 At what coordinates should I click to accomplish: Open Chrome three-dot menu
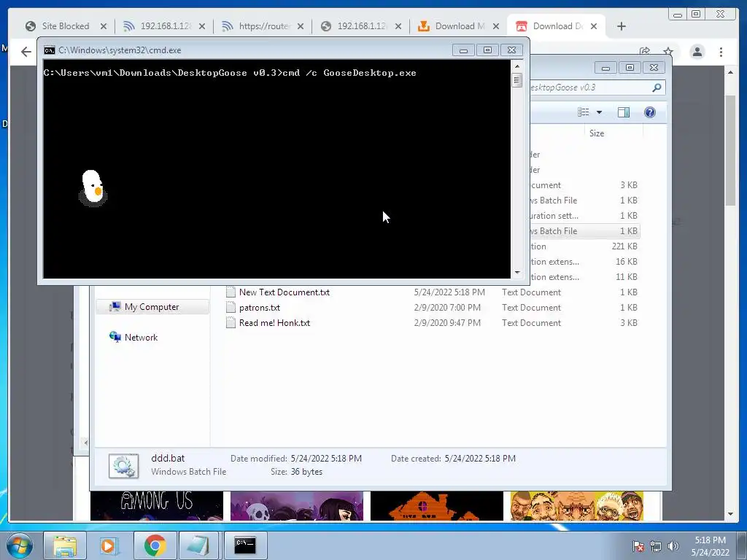(x=721, y=52)
